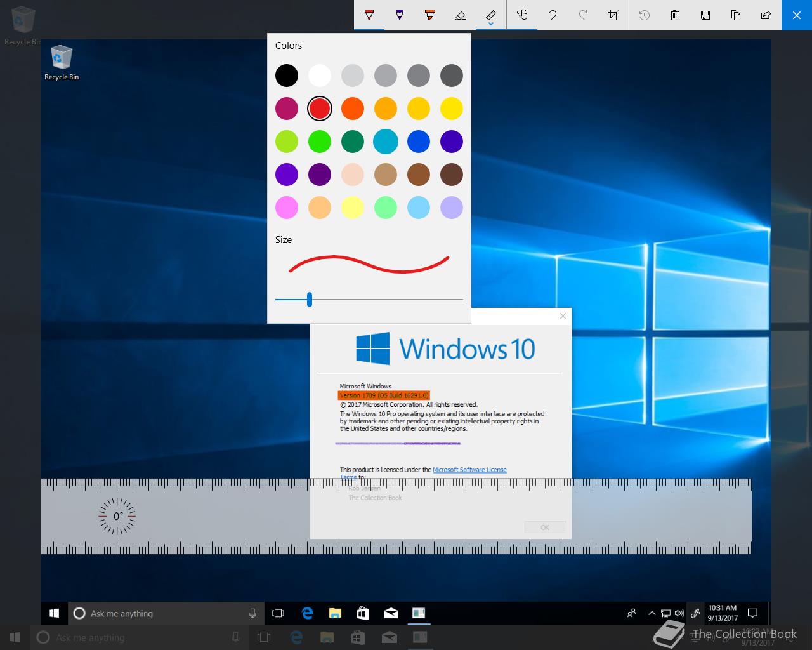Select the pencil tool

click(x=400, y=15)
